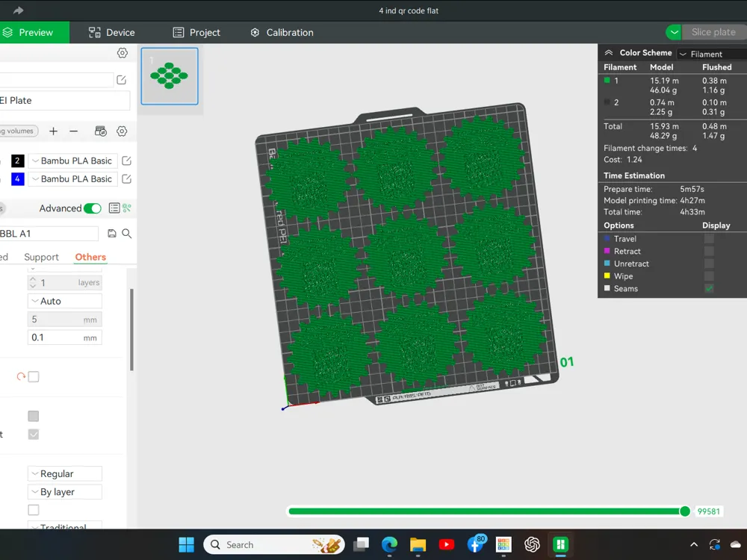Image resolution: width=747 pixels, height=560 pixels.
Task: Enable Wipe display checkbox
Action: pos(709,276)
